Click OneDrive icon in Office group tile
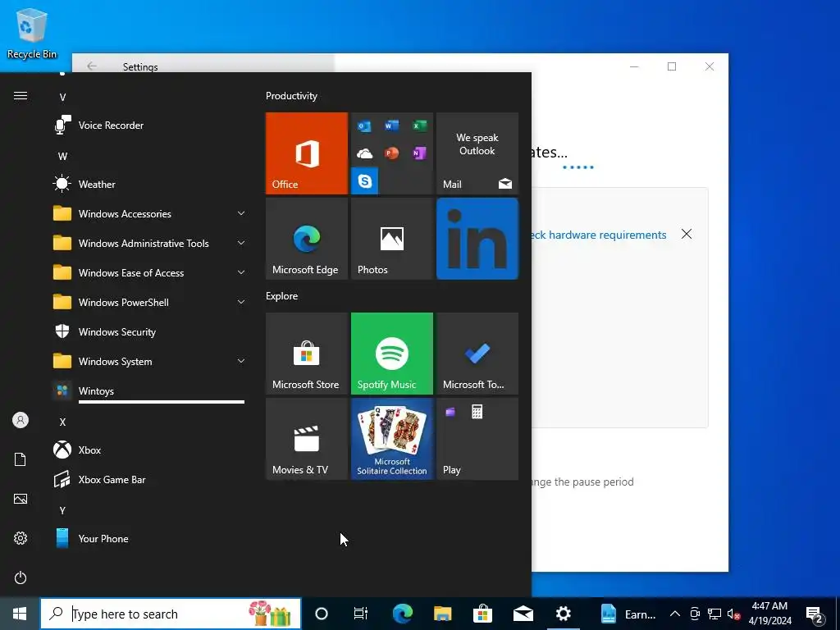Image resolution: width=840 pixels, height=630 pixels. coord(365,153)
